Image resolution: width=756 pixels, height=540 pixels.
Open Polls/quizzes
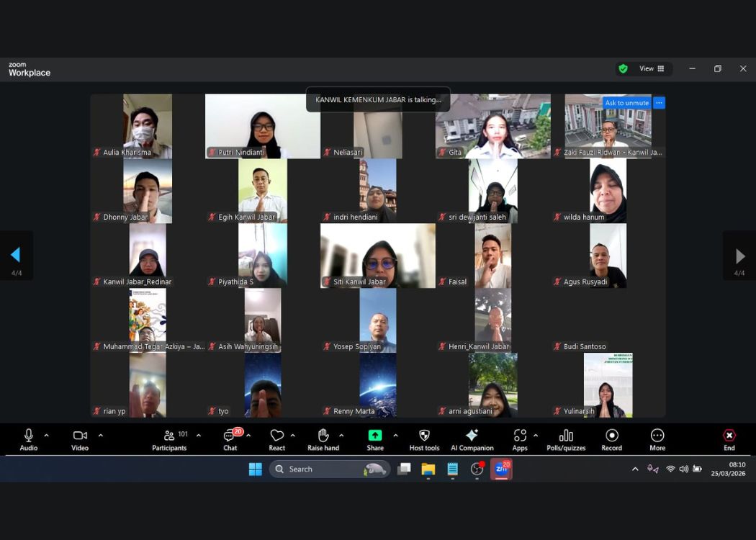tap(566, 436)
